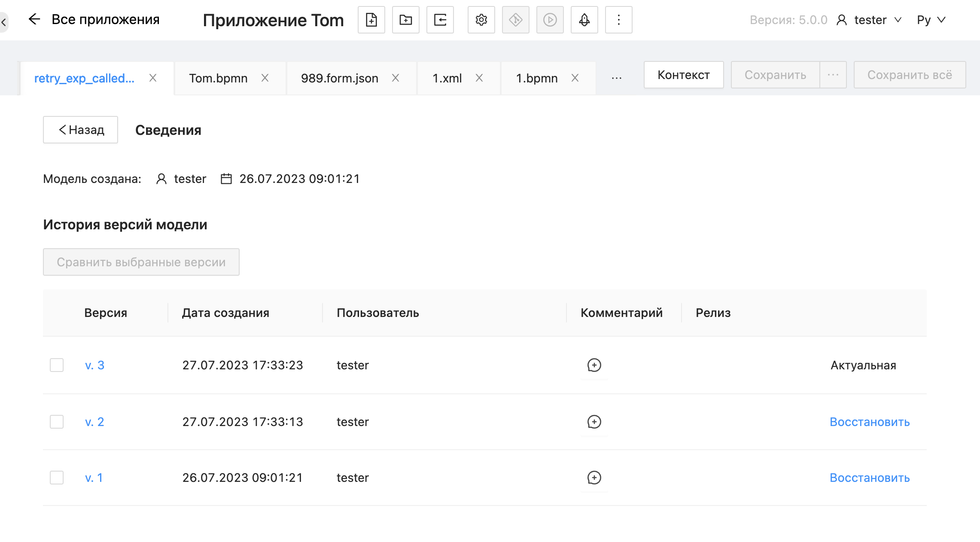
Task: Restore version 2 via Восстановить link
Action: 869,422
